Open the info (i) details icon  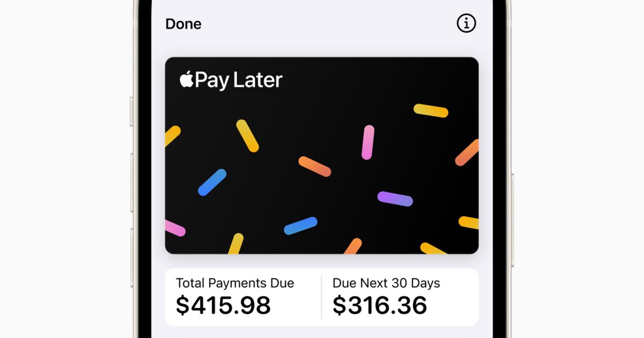(x=466, y=23)
